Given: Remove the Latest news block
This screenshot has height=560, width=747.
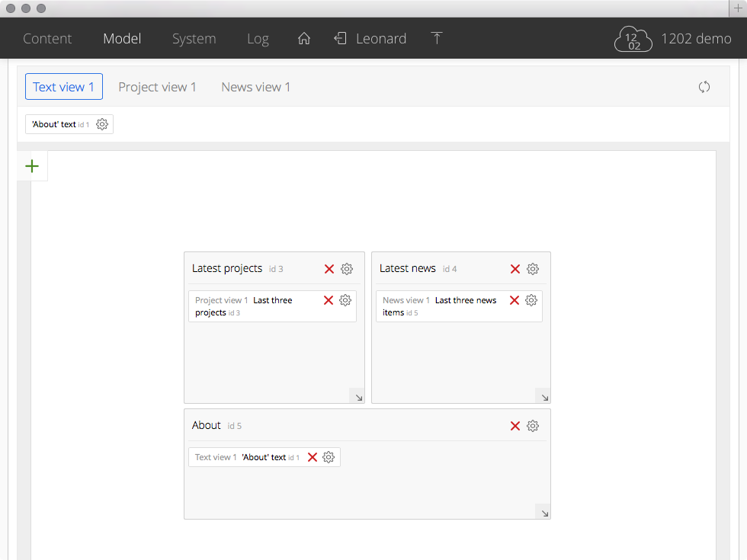Looking at the screenshot, I should tap(515, 269).
